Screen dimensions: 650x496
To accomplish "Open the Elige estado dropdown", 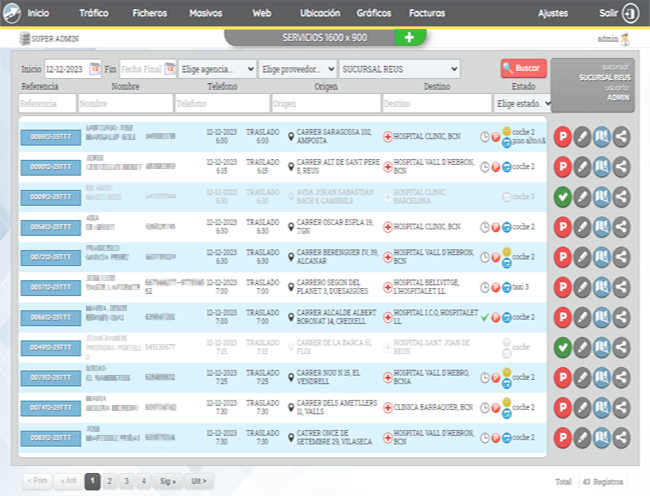I will click(523, 104).
